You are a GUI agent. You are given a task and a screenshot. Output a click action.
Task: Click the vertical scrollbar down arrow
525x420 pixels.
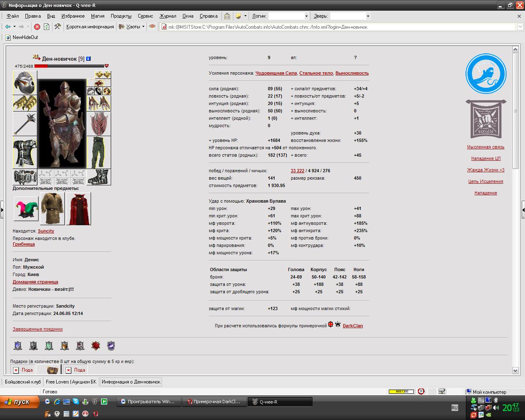click(516, 370)
